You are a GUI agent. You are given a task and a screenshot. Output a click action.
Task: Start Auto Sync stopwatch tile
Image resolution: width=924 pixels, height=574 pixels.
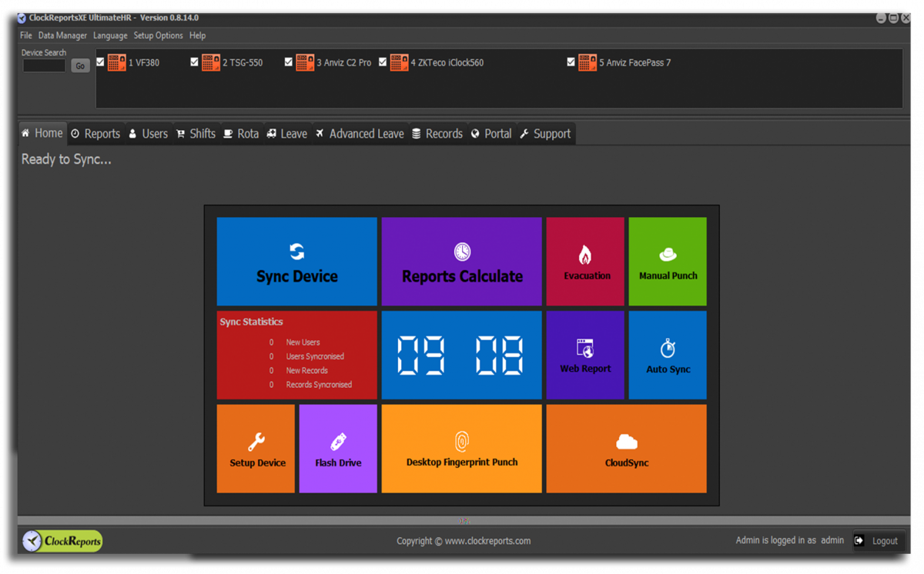point(668,355)
